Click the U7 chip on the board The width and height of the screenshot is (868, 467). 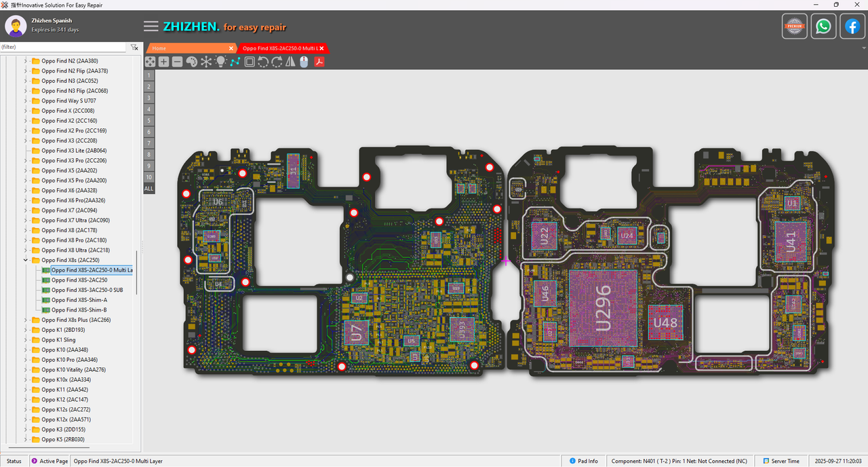point(357,332)
